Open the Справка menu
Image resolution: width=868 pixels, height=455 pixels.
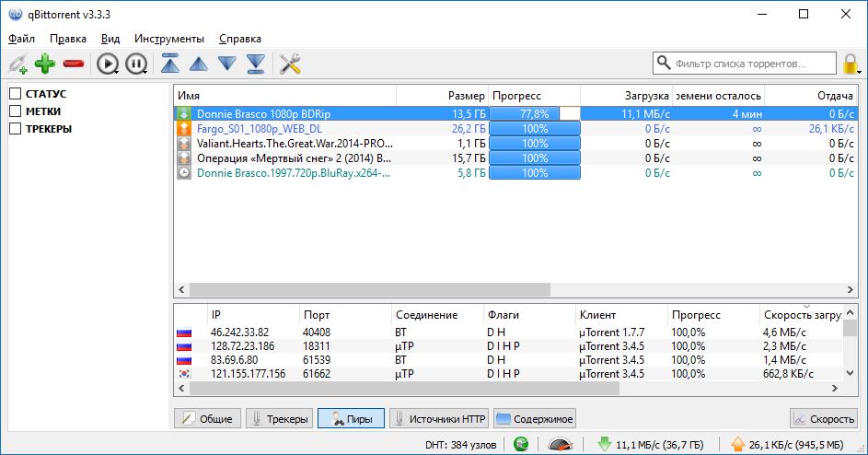240,39
